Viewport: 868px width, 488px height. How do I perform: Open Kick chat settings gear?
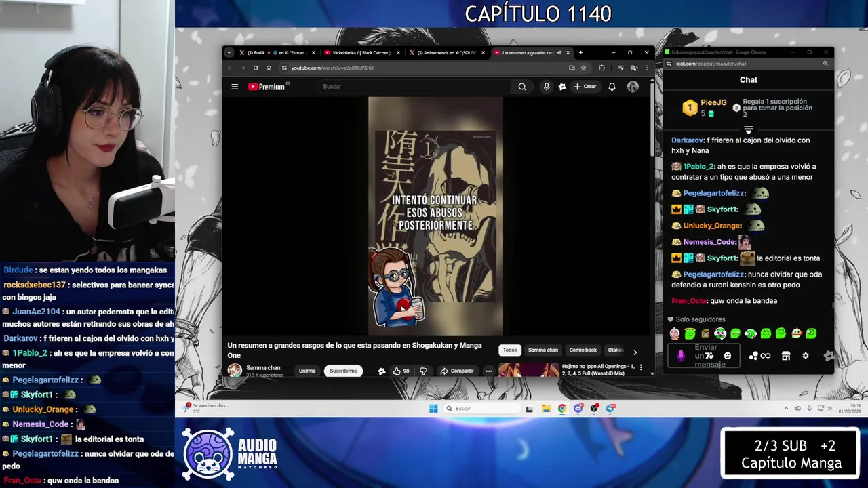(806, 356)
